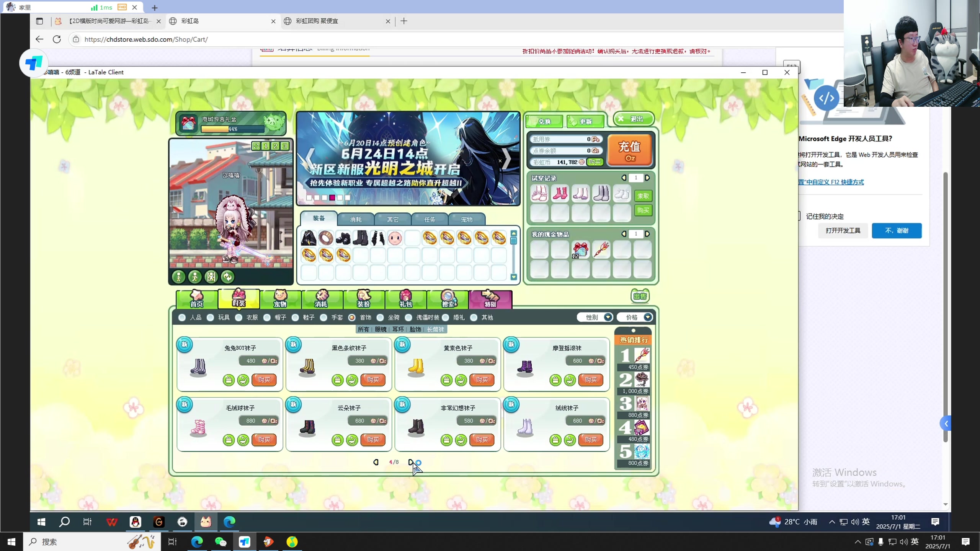Open the 首页 shop tab

click(x=197, y=299)
